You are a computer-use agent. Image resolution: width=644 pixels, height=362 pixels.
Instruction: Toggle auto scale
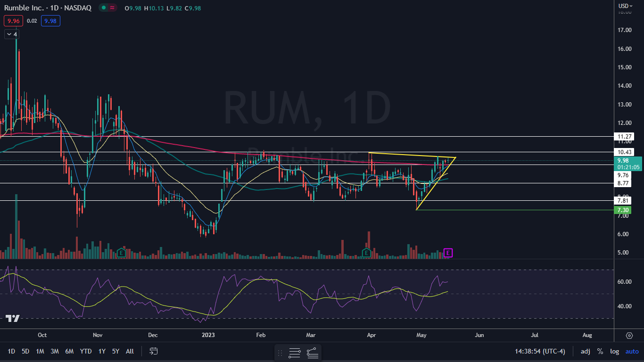pyautogui.click(x=632, y=351)
